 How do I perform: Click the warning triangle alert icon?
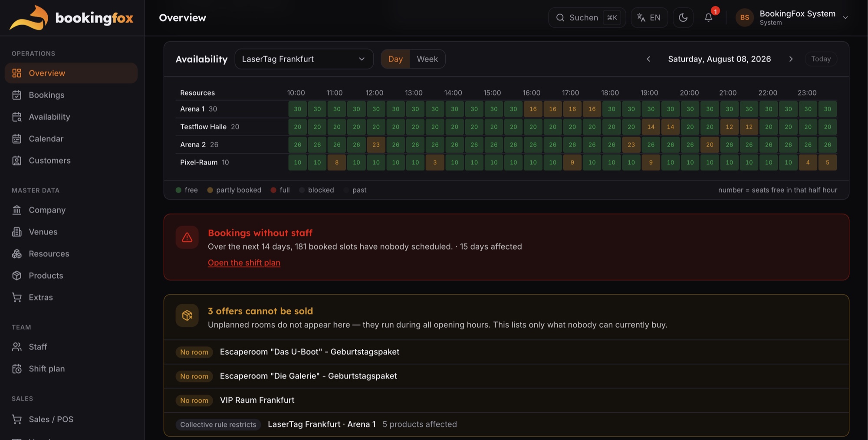(x=187, y=237)
